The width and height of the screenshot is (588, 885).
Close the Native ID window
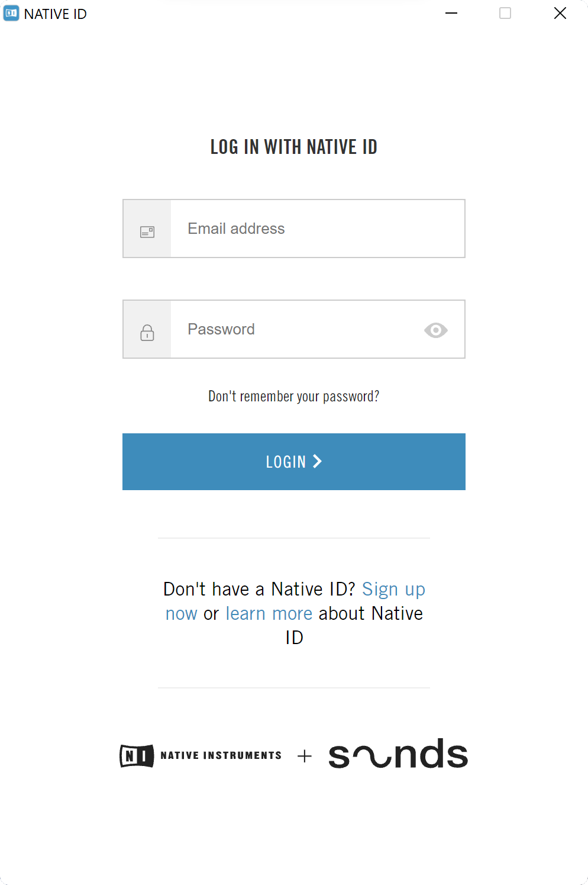[x=560, y=13]
